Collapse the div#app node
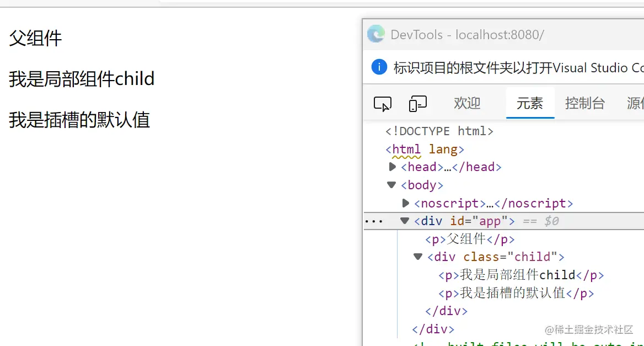 click(404, 221)
